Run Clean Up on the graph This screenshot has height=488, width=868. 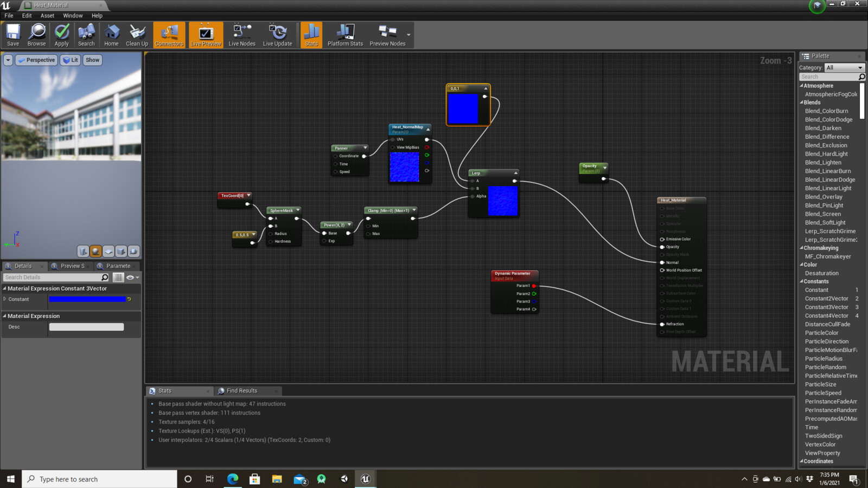pos(137,35)
